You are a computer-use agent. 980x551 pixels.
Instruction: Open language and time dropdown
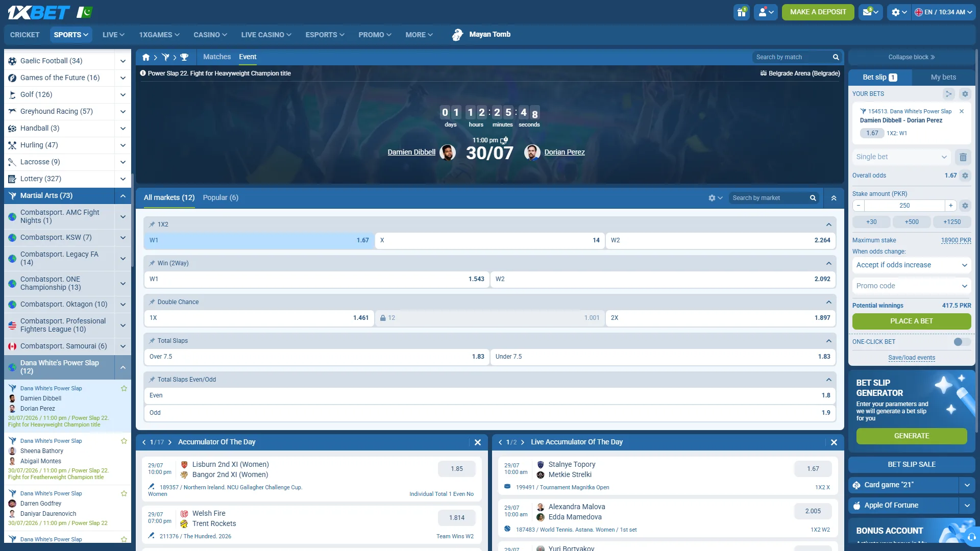[x=943, y=12]
